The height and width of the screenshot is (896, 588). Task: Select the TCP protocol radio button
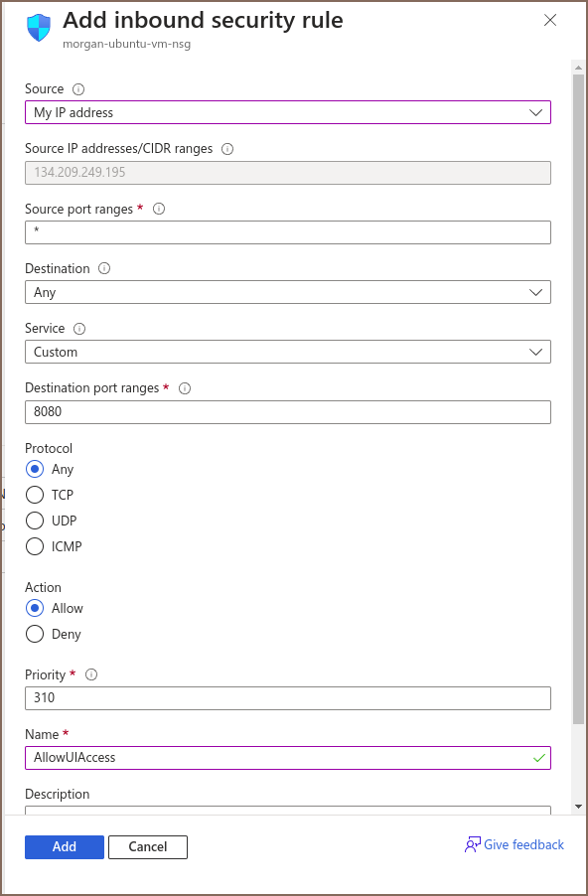point(35,495)
